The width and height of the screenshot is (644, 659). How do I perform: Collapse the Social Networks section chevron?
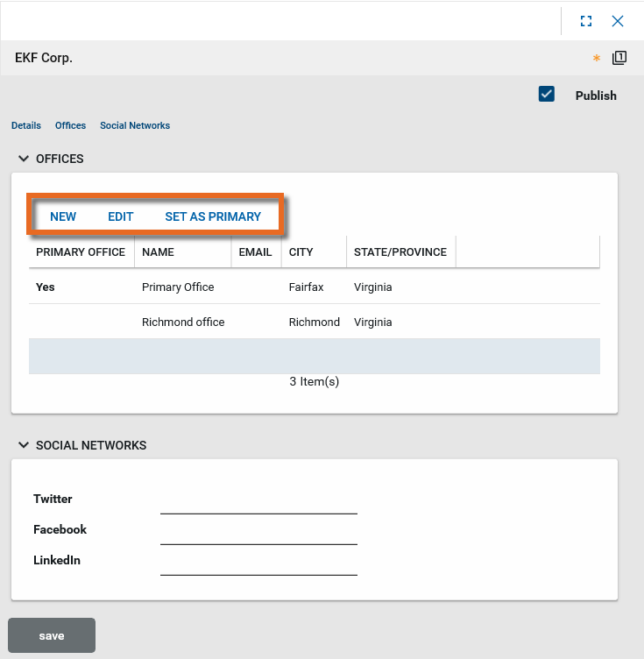coord(24,445)
